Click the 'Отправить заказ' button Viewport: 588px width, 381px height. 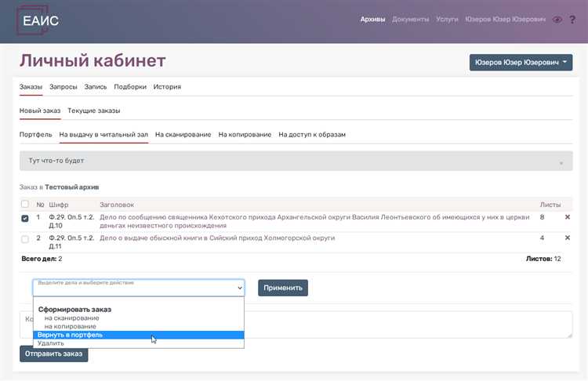(x=54, y=354)
